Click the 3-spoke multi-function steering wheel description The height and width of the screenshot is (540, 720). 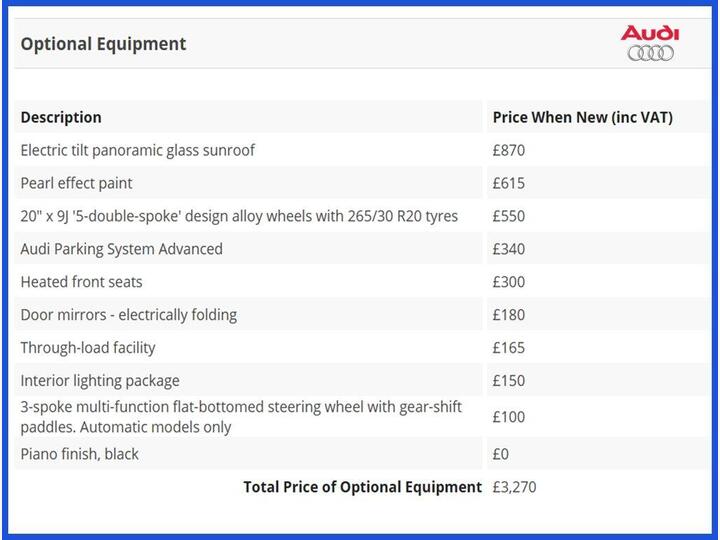pyautogui.click(x=241, y=417)
